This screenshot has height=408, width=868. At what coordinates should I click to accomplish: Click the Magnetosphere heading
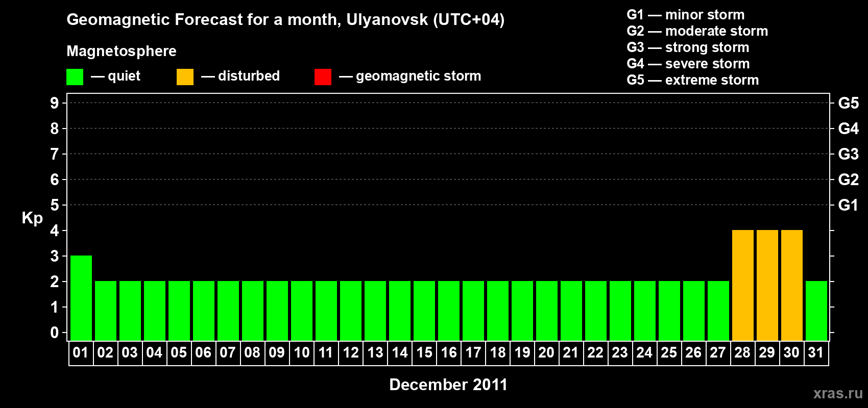pos(122,51)
